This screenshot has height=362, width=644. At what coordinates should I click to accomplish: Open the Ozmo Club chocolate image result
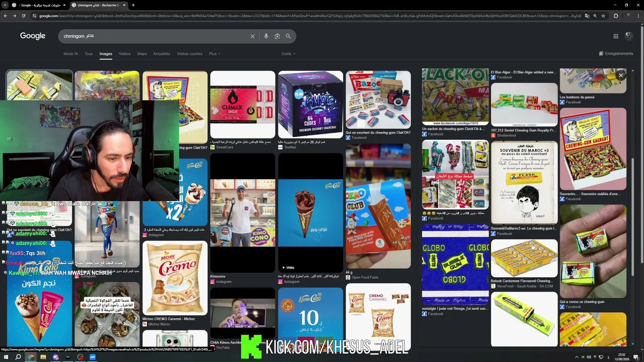point(378,206)
